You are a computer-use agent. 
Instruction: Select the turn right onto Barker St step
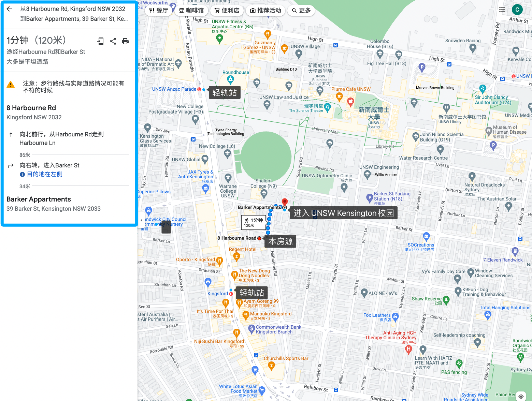[49, 165]
